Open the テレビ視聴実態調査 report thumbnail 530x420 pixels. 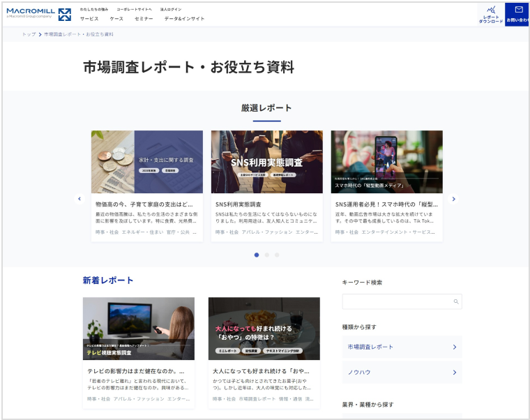(x=139, y=329)
